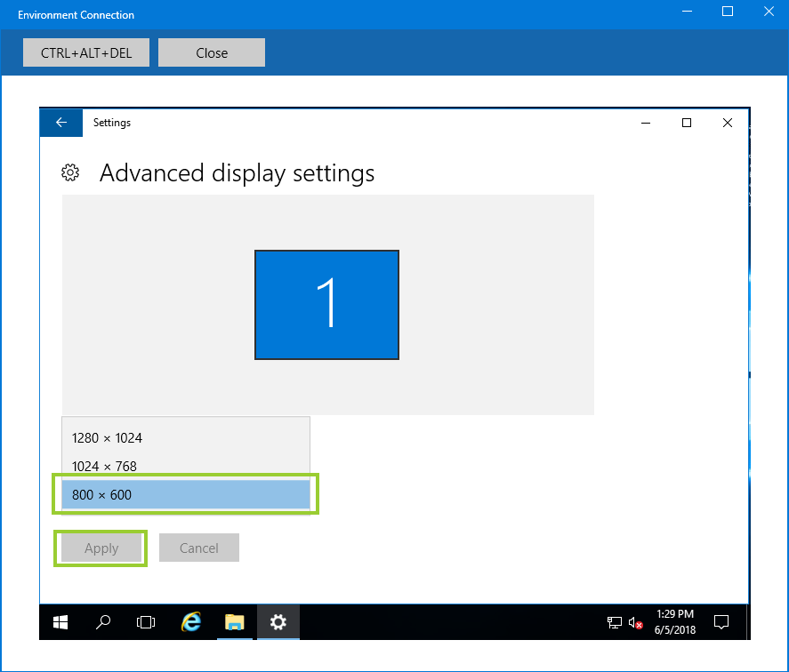
Task: Open the Action Center notification icon
Action: tap(722, 622)
